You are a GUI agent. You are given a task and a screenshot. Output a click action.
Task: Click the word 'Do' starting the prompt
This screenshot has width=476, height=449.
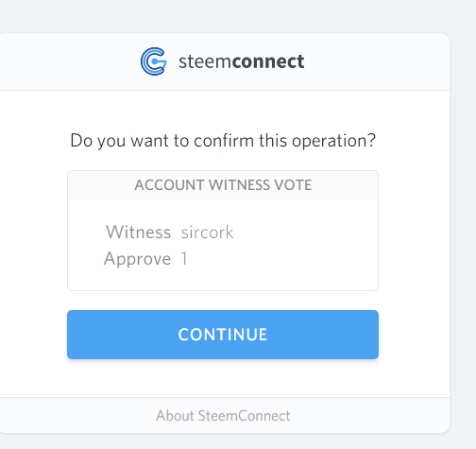coord(81,141)
